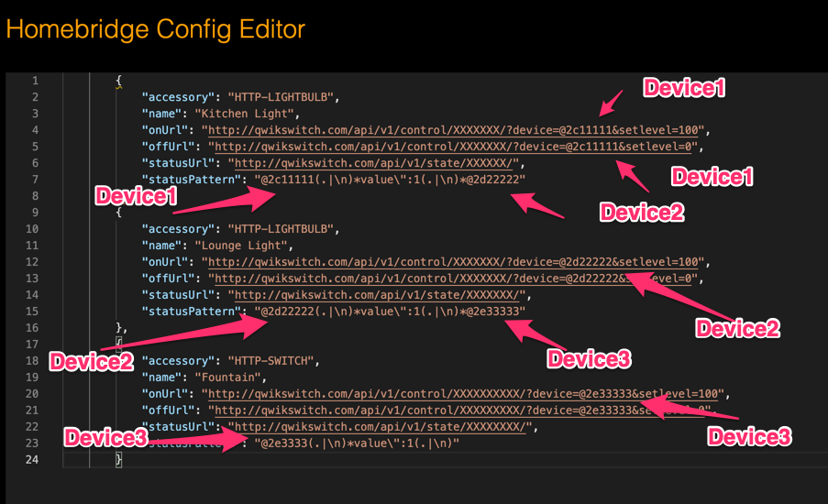Select line number 1 in gutter
The image size is (828, 504).
(x=36, y=81)
